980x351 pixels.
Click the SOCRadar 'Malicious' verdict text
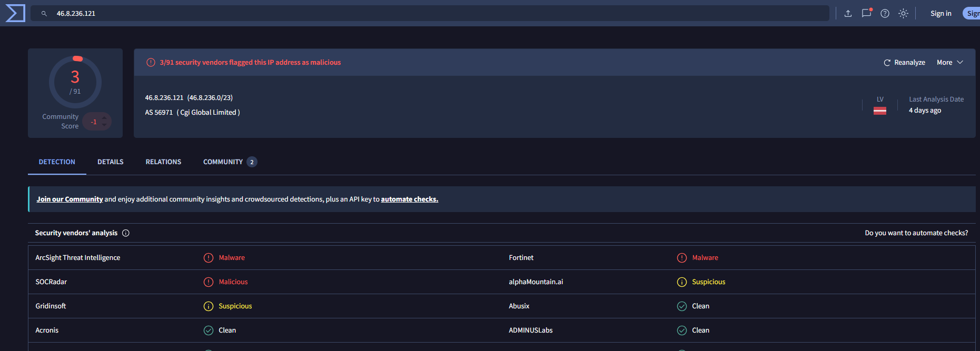coord(233,282)
